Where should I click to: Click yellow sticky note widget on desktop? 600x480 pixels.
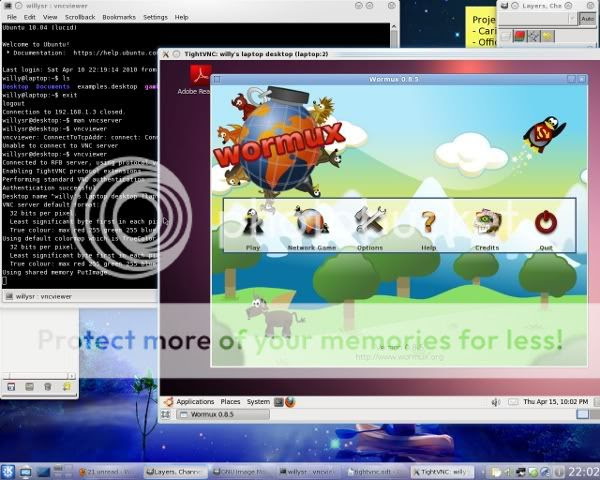[x=480, y=27]
